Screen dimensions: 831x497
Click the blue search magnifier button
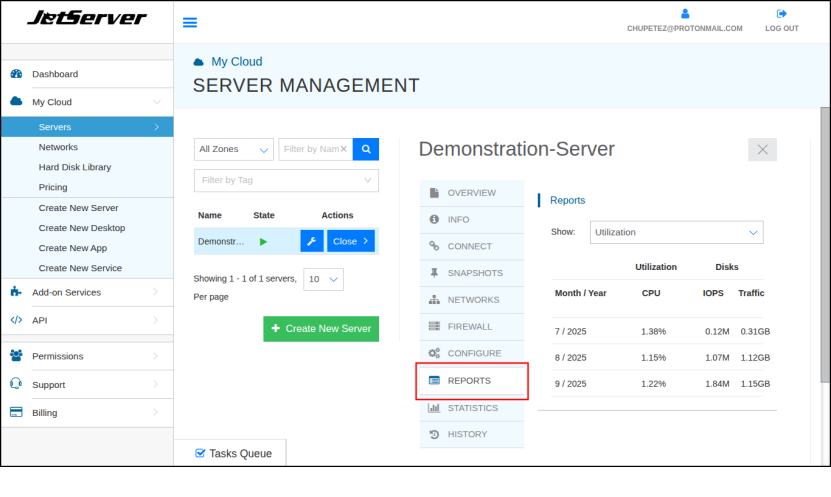pos(366,149)
